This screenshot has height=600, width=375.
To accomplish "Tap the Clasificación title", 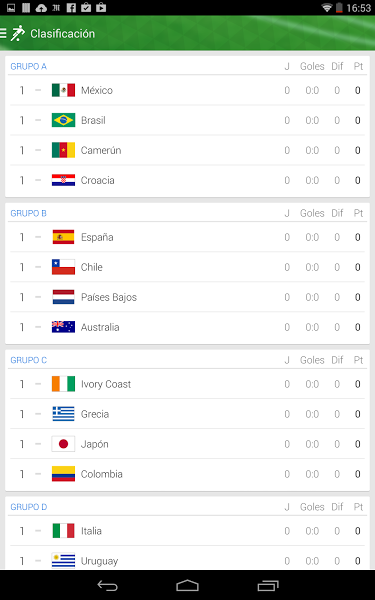I will coord(62,34).
